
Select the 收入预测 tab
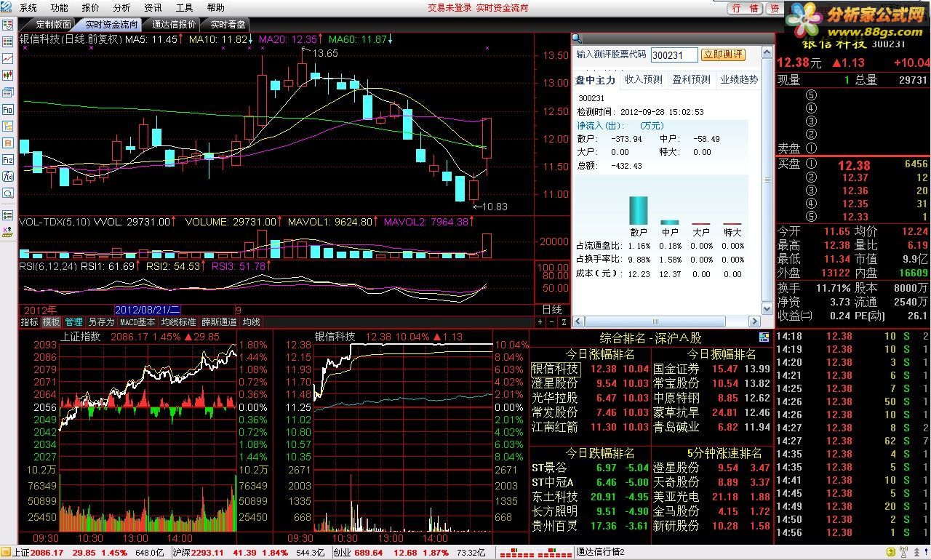pyautogui.click(x=644, y=80)
